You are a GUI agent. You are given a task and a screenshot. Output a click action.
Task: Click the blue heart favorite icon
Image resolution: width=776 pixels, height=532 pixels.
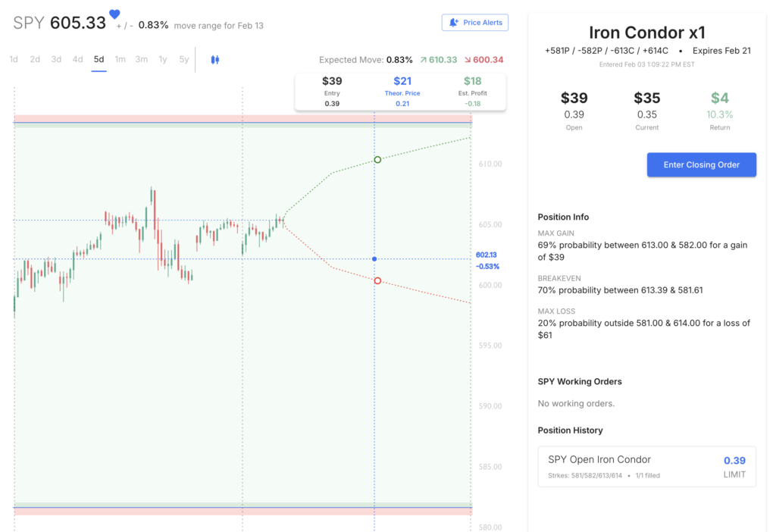coord(114,14)
